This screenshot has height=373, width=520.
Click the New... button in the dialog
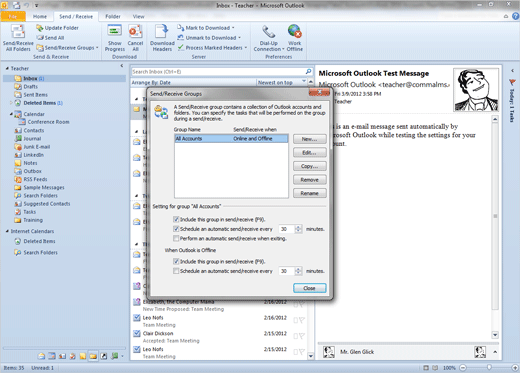(x=310, y=139)
